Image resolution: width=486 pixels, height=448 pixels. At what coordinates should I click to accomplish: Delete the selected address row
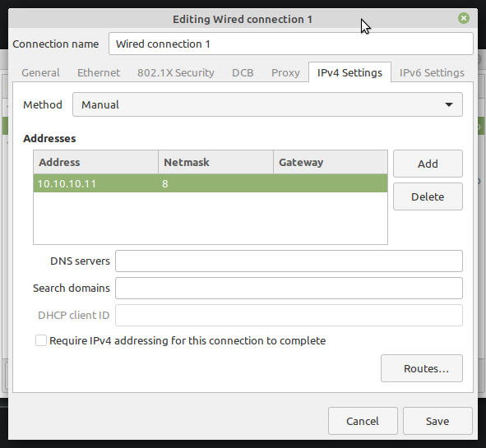pos(428,196)
